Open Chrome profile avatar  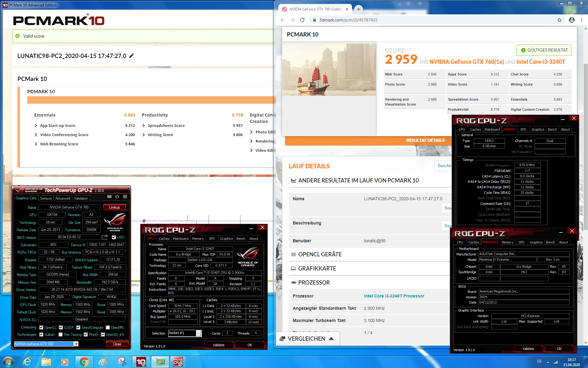571,20
